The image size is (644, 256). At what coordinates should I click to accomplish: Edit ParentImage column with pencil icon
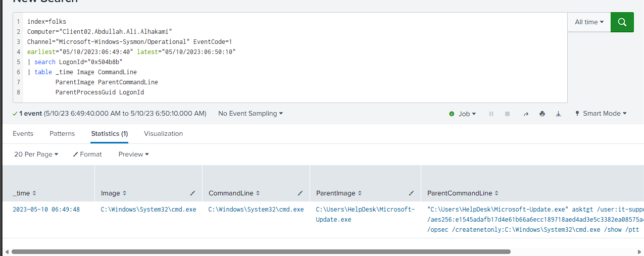point(411,193)
